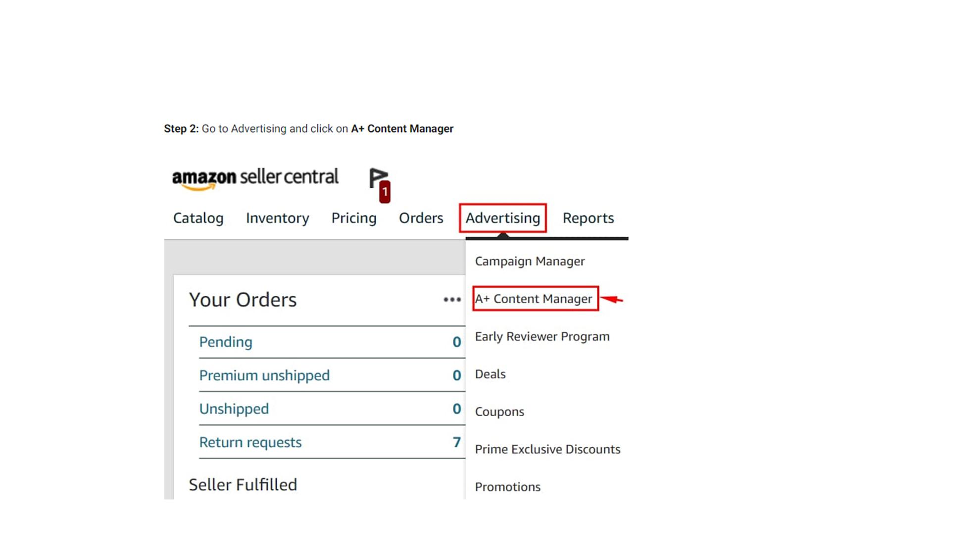Select Coupons from the dropdown

[499, 411]
